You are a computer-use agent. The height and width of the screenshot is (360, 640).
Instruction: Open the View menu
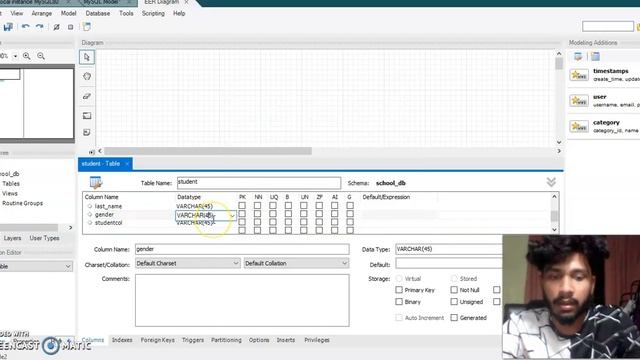[17, 13]
